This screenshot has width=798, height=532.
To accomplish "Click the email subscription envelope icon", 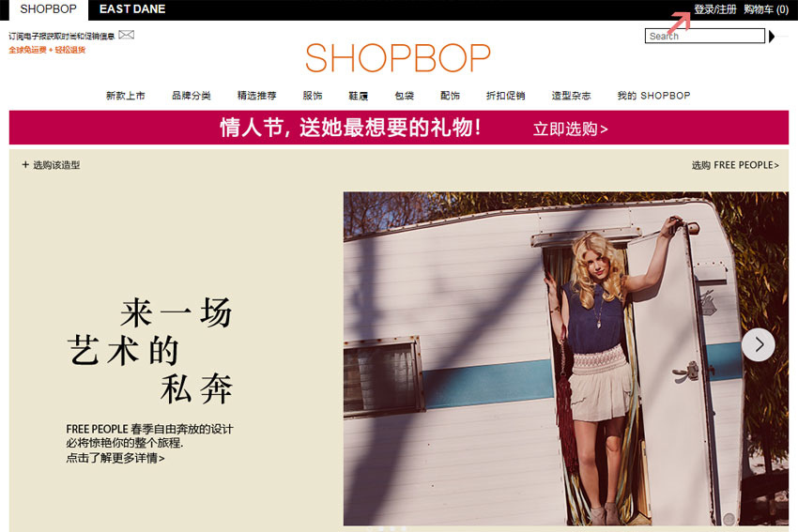I will (126, 35).
